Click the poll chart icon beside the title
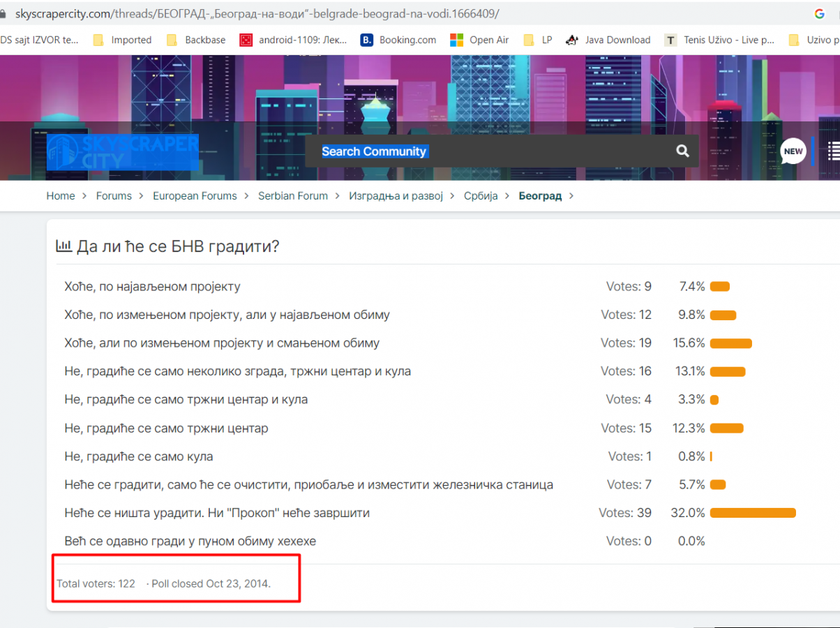Viewport: 840px width, 628px height. pyautogui.click(x=63, y=246)
